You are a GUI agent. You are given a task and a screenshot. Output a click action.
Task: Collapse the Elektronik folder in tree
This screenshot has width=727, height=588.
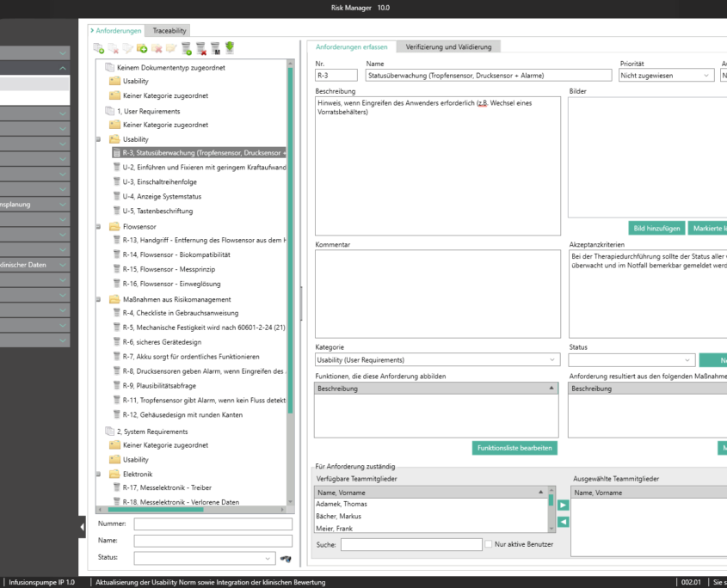pyautogui.click(x=98, y=474)
